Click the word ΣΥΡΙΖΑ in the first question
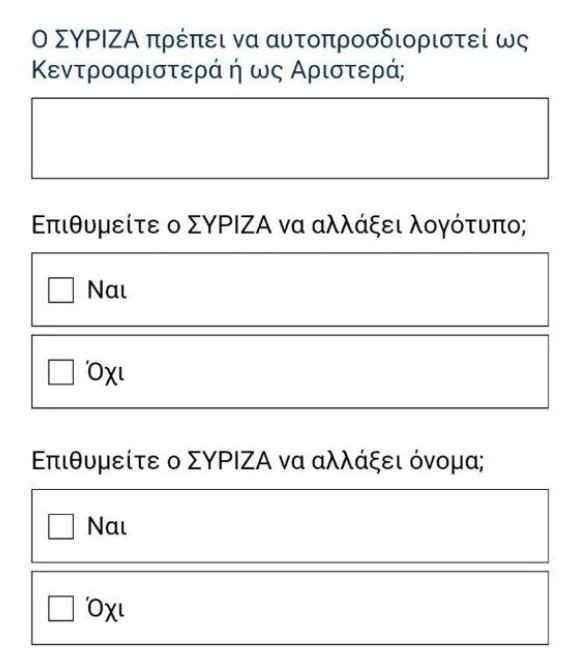The width and height of the screenshot is (571, 665). (98, 40)
